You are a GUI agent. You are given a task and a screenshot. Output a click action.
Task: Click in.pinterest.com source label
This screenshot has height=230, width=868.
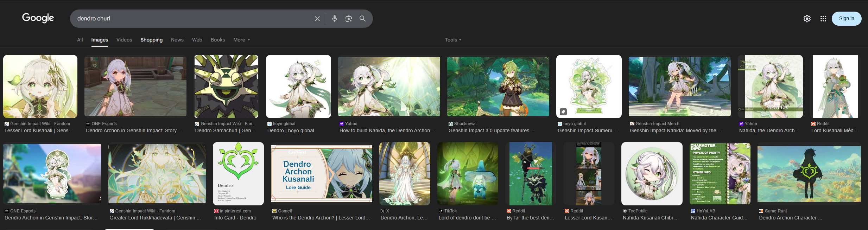point(235,211)
